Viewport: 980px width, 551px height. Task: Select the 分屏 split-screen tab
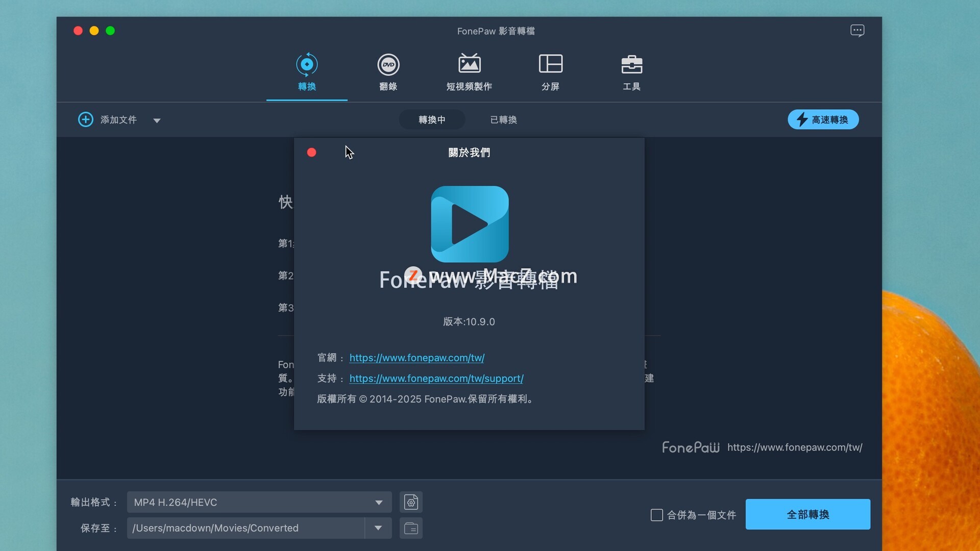pos(550,72)
